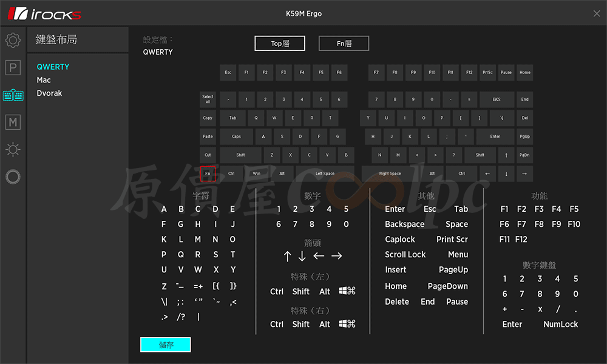Select the Mac layout

[44, 80]
